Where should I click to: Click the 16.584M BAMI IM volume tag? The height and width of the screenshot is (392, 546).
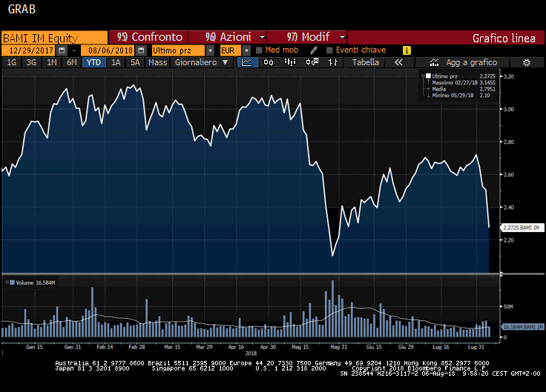click(522, 327)
